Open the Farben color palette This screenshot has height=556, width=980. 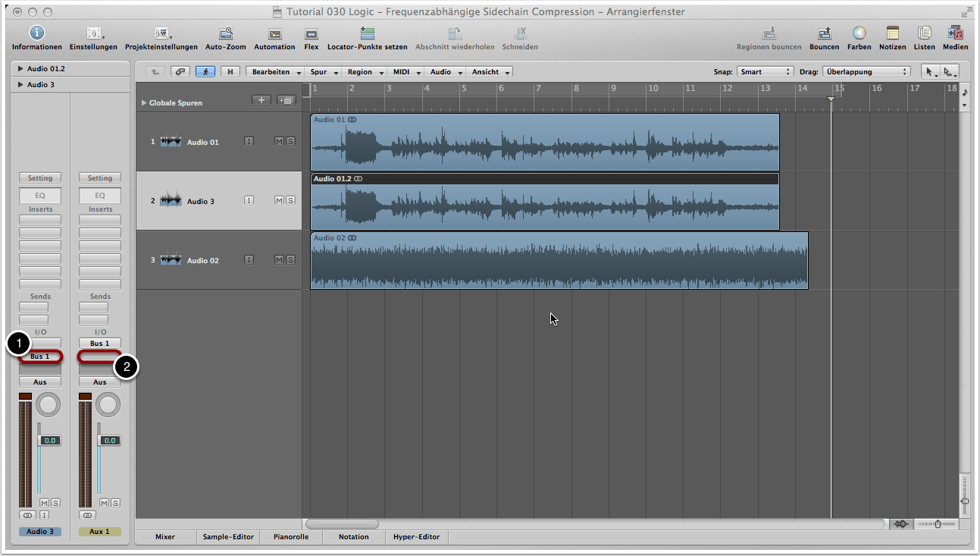(859, 33)
